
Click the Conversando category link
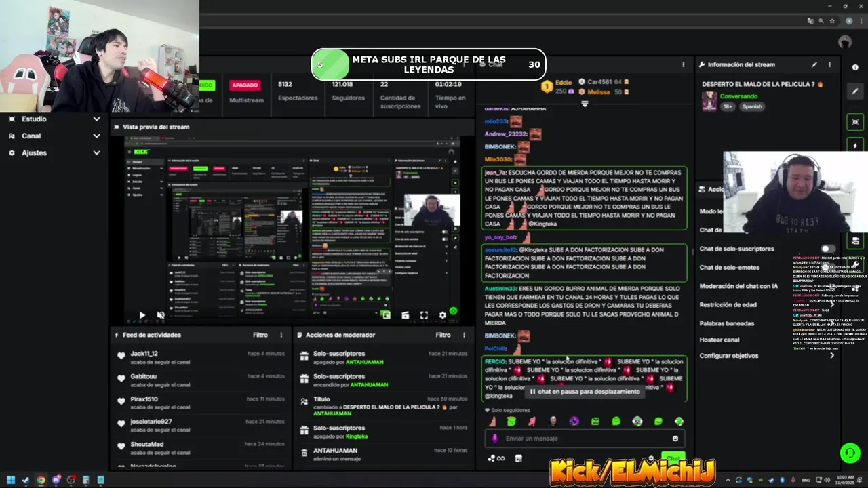(738, 96)
